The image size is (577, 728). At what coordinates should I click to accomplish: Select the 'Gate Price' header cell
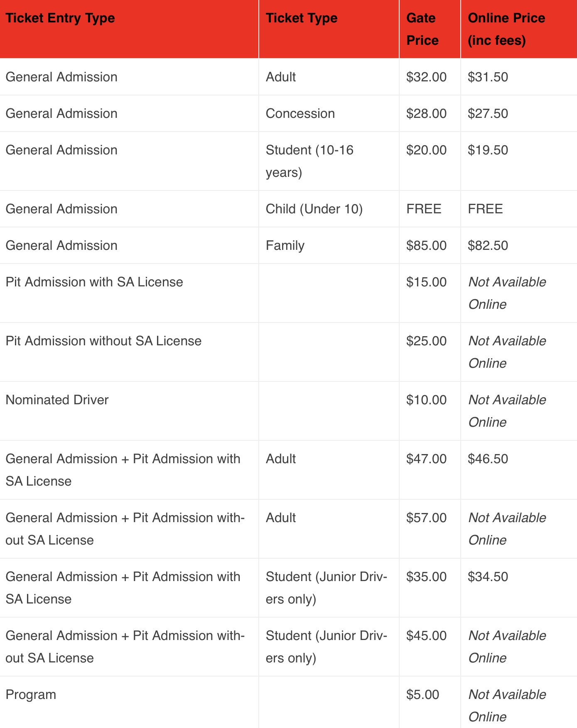pos(422,29)
